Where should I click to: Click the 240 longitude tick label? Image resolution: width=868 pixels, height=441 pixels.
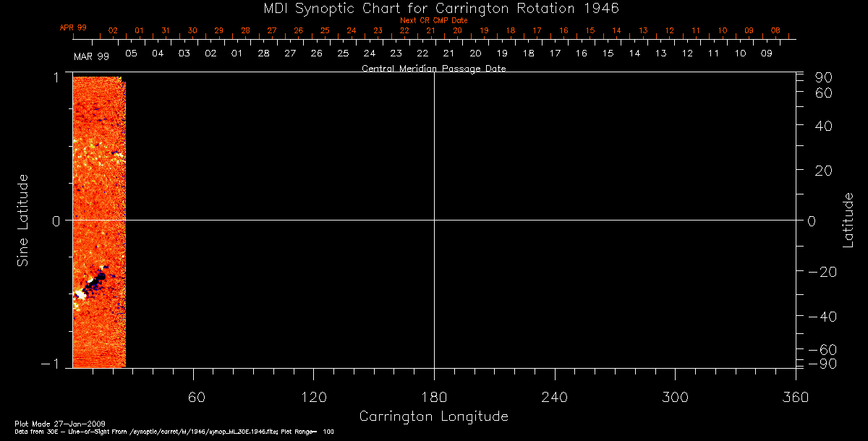tap(554, 398)
